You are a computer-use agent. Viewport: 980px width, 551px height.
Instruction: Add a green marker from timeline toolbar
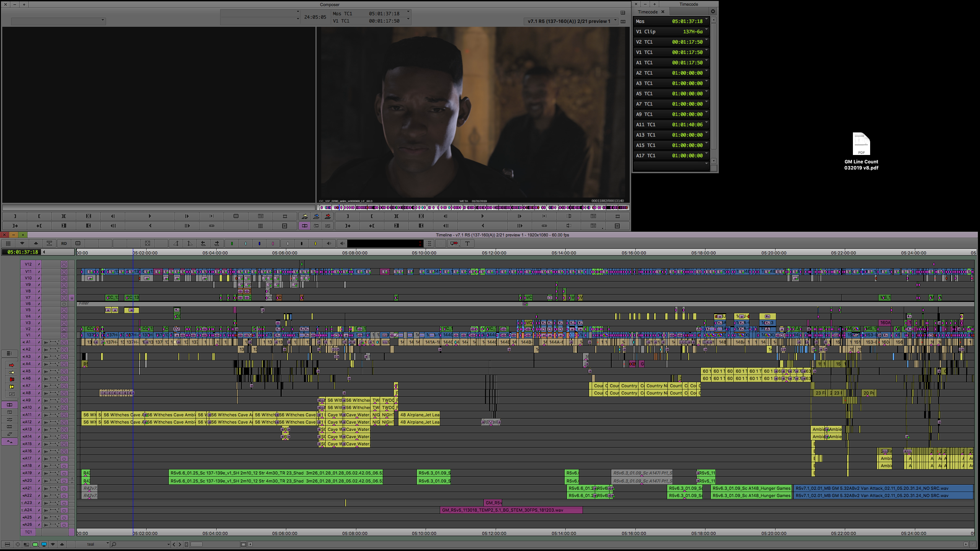(x=232, y=243)
